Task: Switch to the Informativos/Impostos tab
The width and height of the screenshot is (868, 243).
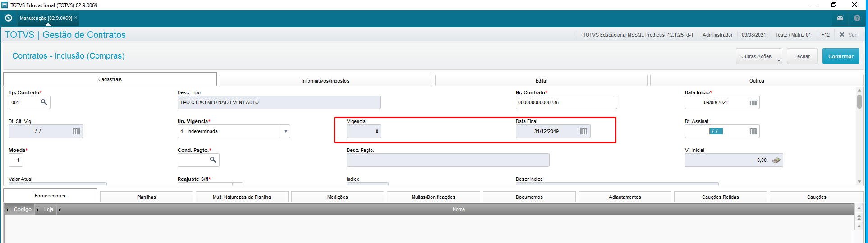Action: tap(326, 81)
